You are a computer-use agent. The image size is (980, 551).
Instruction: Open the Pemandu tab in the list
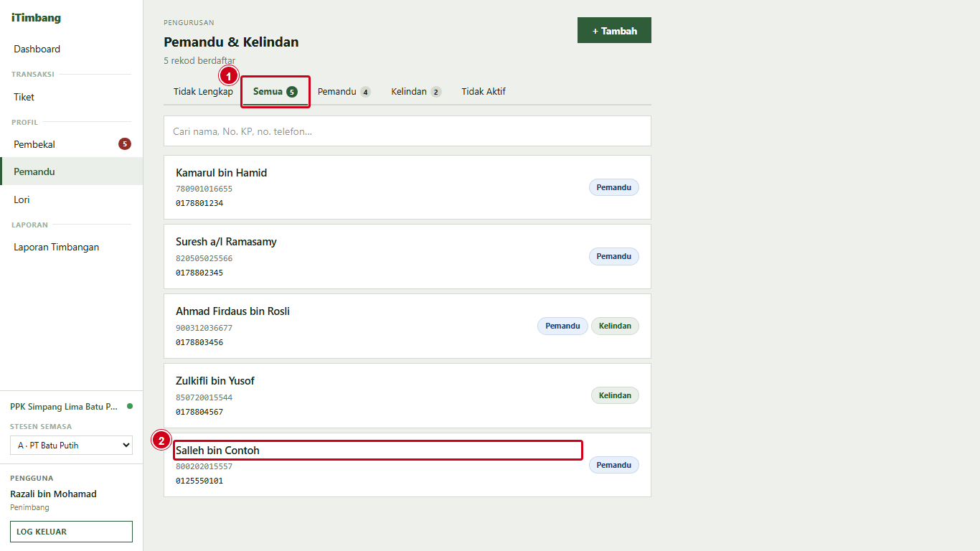click(x=344, y=92)
